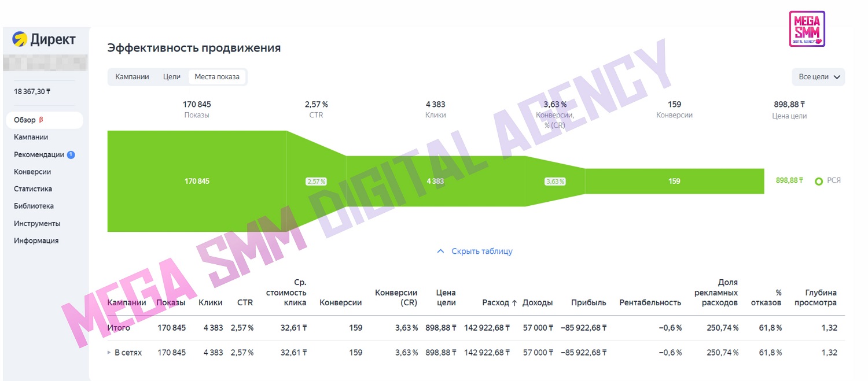Click the Yandex Директ logo
The width and height of the screenshot is (868, 381).
coord(44,39)
